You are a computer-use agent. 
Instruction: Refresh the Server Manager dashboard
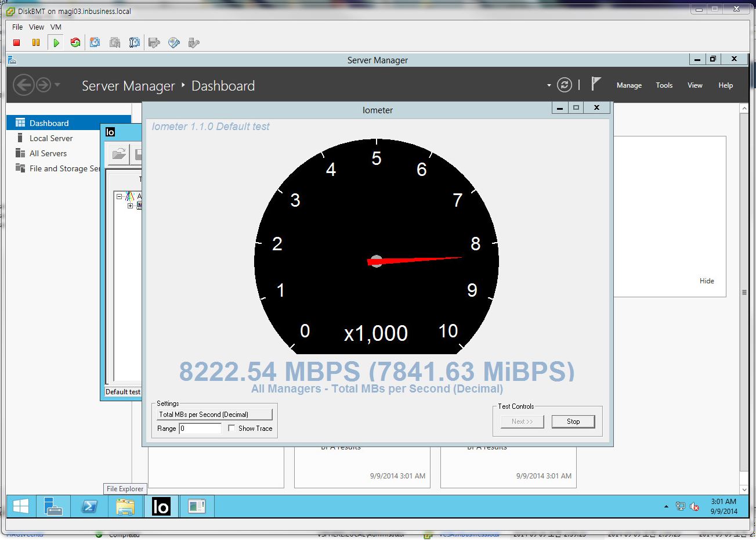565,85
